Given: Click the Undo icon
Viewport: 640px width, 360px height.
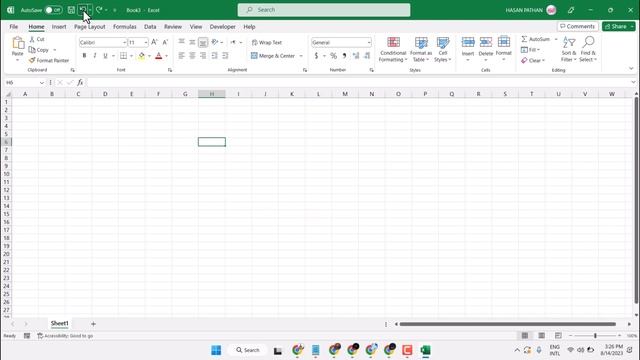Looking at the screenshot, I should coord(82,9).
